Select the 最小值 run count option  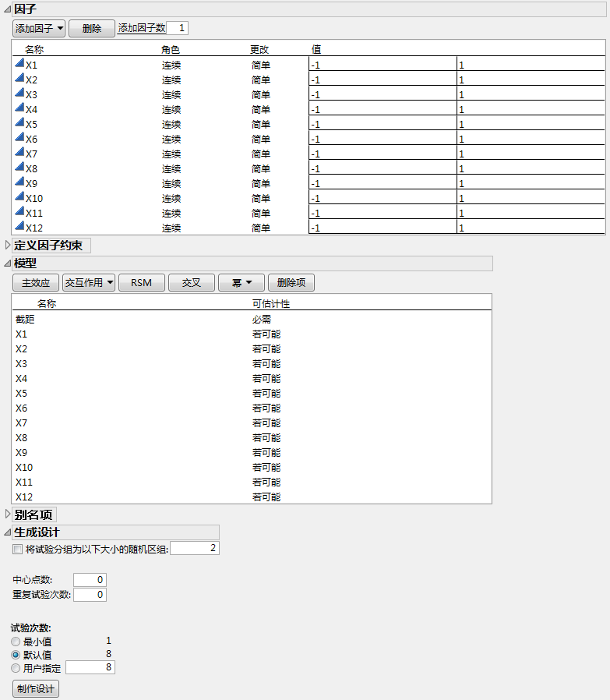tap(16, 642)
